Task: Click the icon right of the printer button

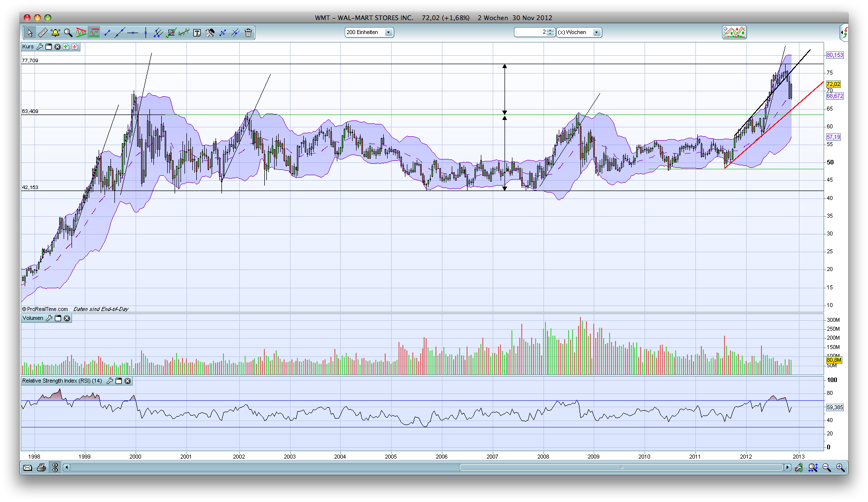Action: (55, 467)
